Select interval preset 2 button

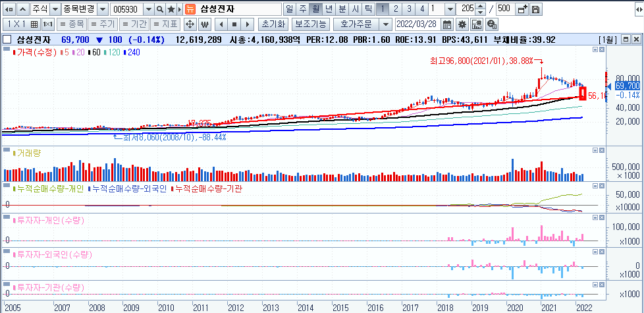[396, 9]
